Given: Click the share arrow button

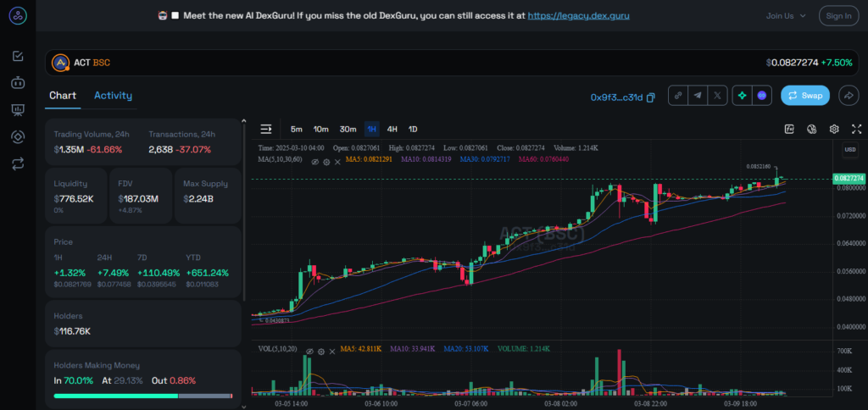Looking at the screenshot, I should pos(848,95).
